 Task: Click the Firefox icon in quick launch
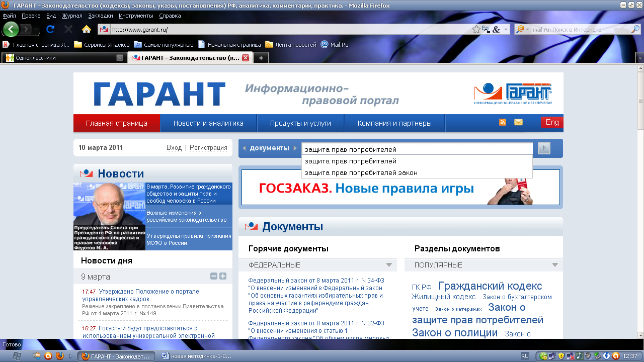[59, 356]
